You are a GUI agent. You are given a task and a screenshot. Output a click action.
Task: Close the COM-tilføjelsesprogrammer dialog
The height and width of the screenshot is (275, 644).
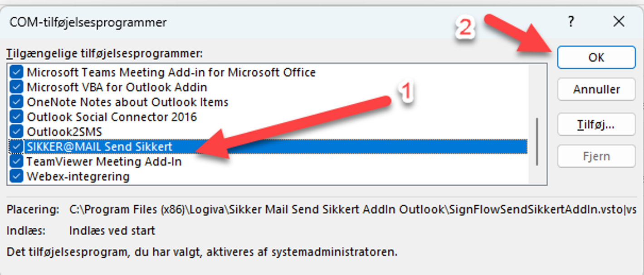coord(619,21)
